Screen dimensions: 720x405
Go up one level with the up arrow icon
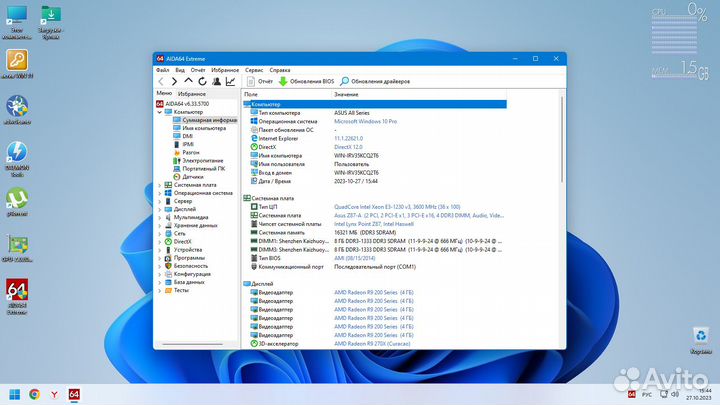188,81
